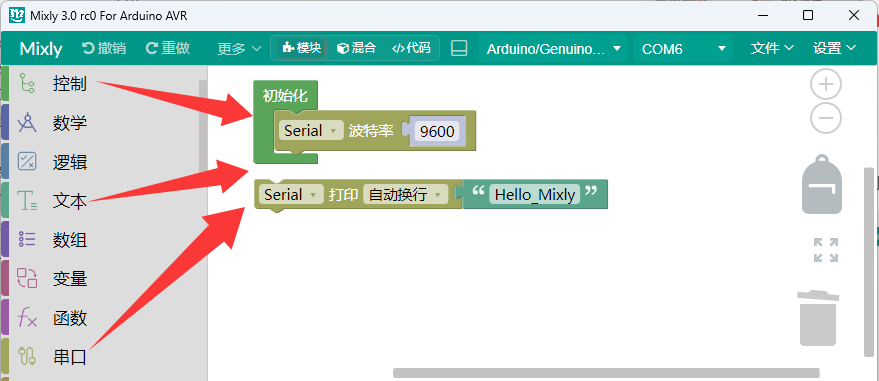Select the 数组 category label

[70, 240]
